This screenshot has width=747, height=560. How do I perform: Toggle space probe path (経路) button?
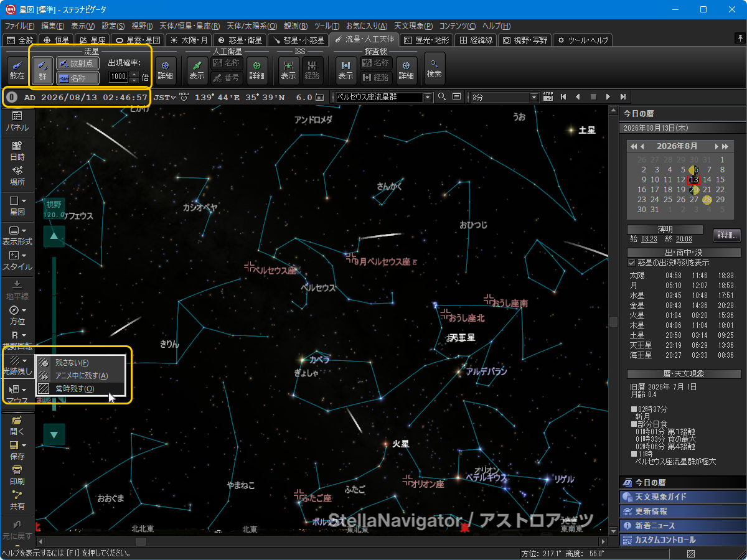(x=375, y=78)
